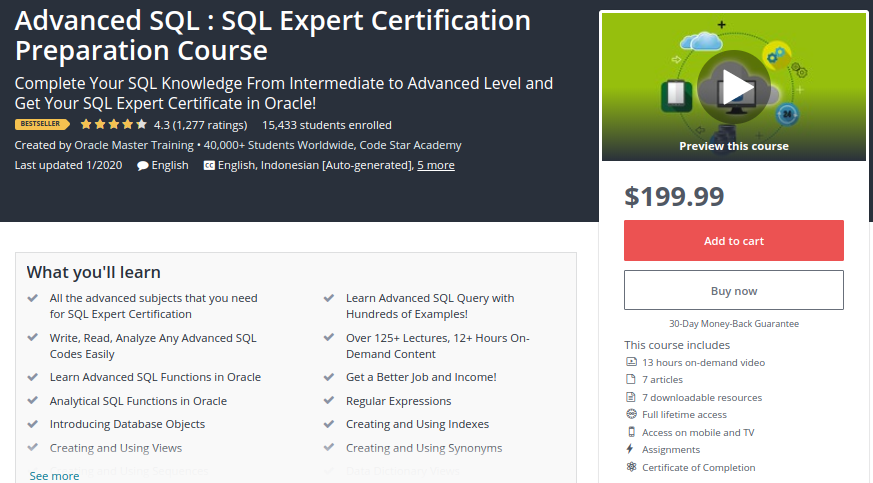Viewport: 873px width, 483px height.
Task: Click checkmark beside Analytical SQL Functions in Oracle
Action: click(32, 400)
